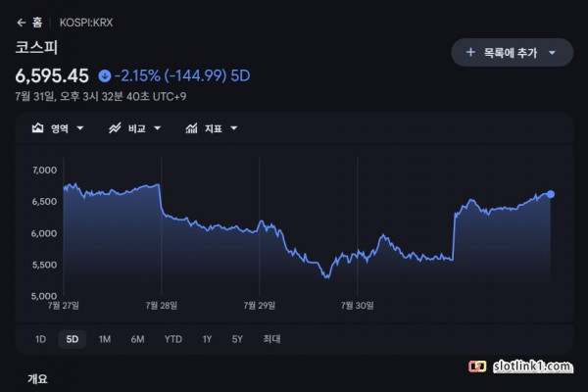Click the compare lines icon beside 비교
588x392 pixels.
point(115,128)
